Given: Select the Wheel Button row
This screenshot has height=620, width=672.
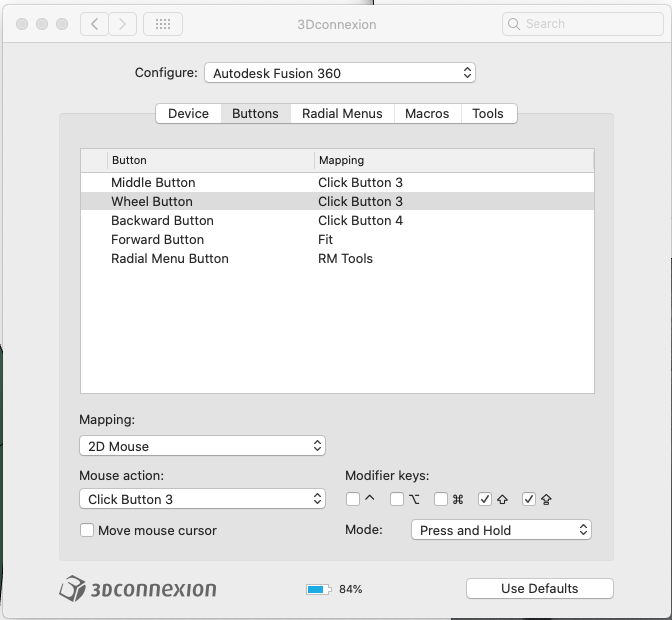Looking at the screenshot, I should 337,201.
